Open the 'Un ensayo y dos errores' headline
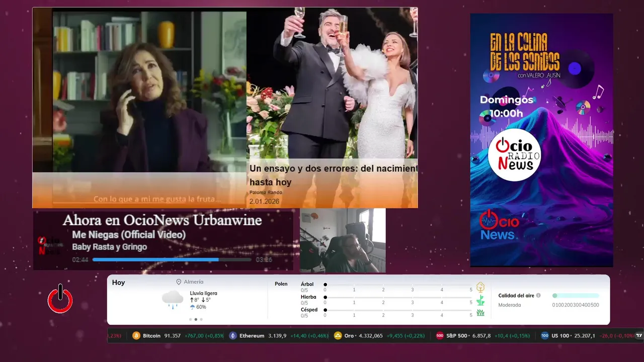The image size is (644, 362). [x=334, y=175]
